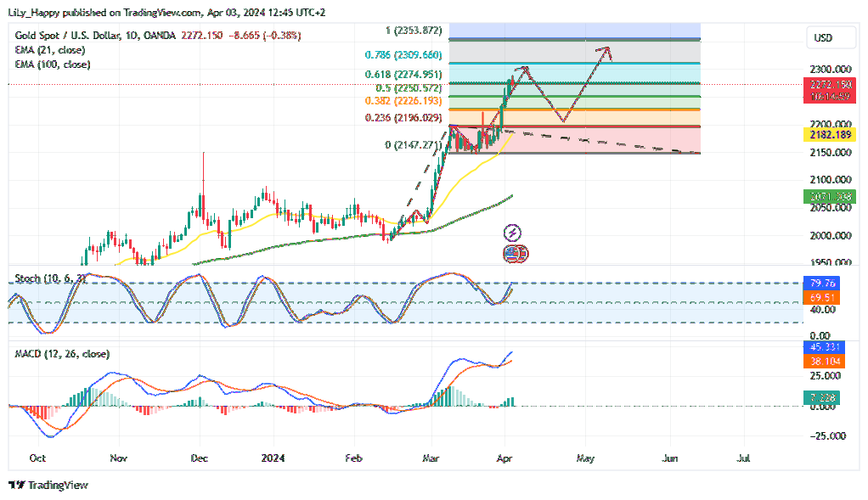Click the 2100.000 price axis level

pos(831,180)
